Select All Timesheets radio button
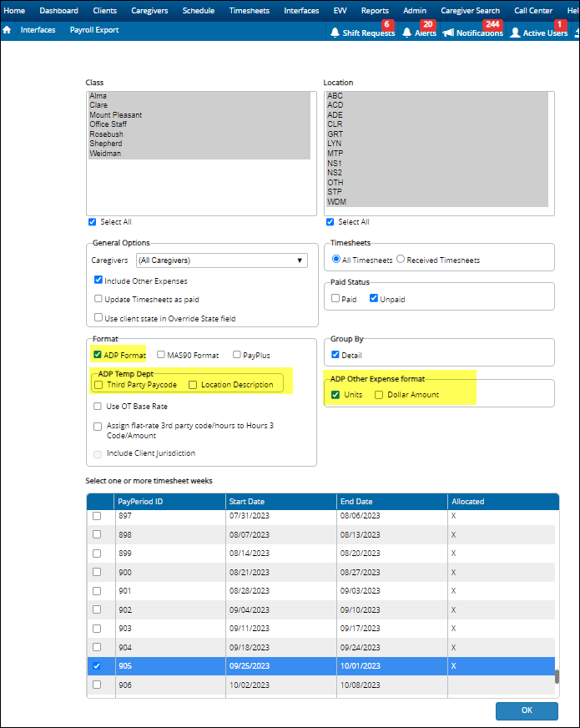This screenshot has height=728, width=580. [x=336, y=259]
